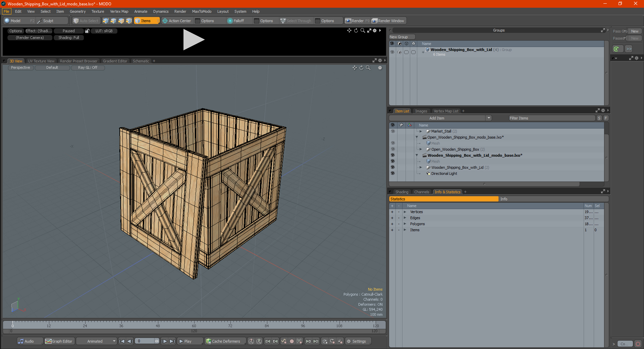Switch to Schematic tab
The image size is (644, 349).
coord(141,61)
